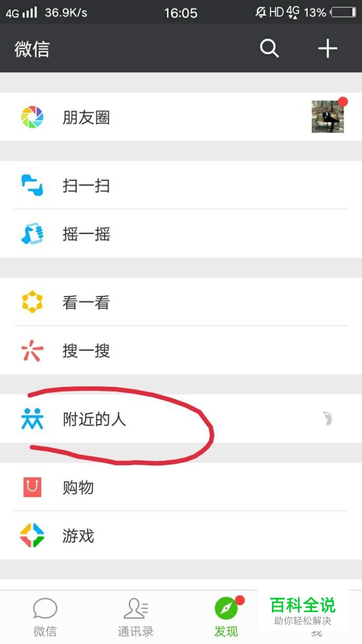Screen dimensions: 362x644
Task: View friend's avatar thumbnail in Moments row
Action: pyautogui.click(x=328, y=117)
